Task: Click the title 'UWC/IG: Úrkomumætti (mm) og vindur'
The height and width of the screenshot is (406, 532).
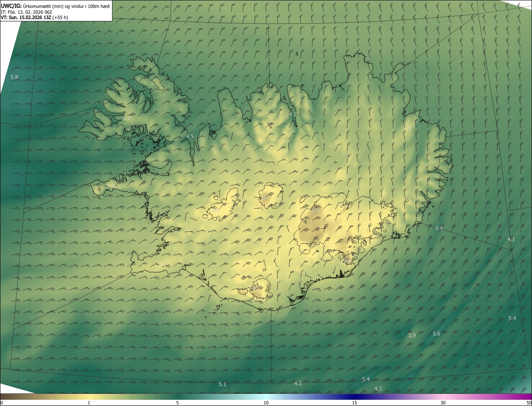Action: coord(55,6)
